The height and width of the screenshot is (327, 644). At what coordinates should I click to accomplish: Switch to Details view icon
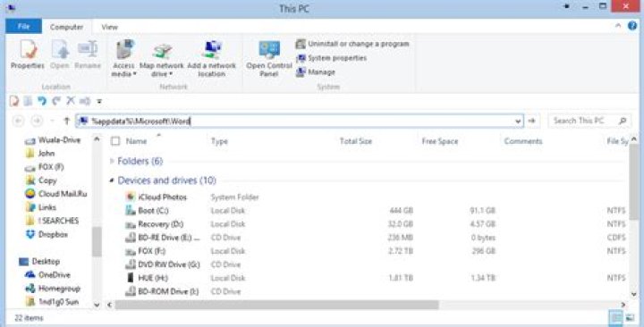click(x=615, y=317)
